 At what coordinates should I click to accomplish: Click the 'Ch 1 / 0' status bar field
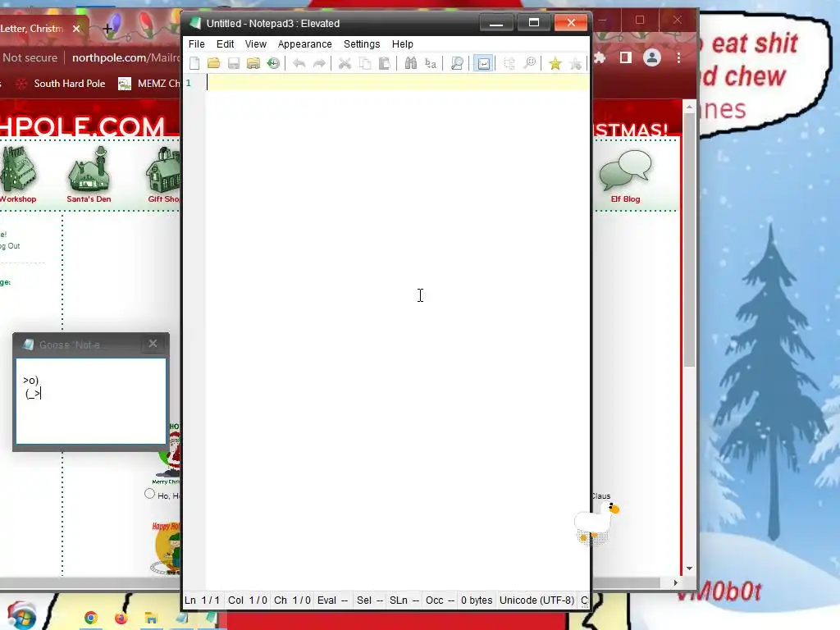click(x=292, y=600)
